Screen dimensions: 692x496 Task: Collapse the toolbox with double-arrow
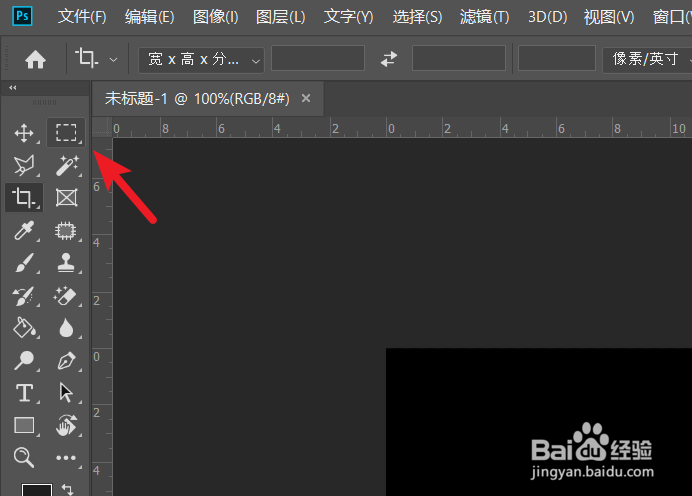(13, 88)
